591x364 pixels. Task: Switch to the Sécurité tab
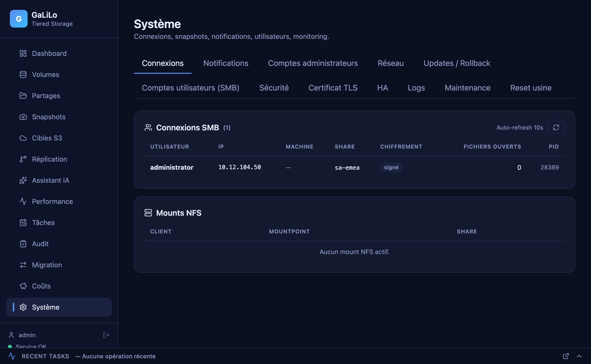tap(274, 88)
